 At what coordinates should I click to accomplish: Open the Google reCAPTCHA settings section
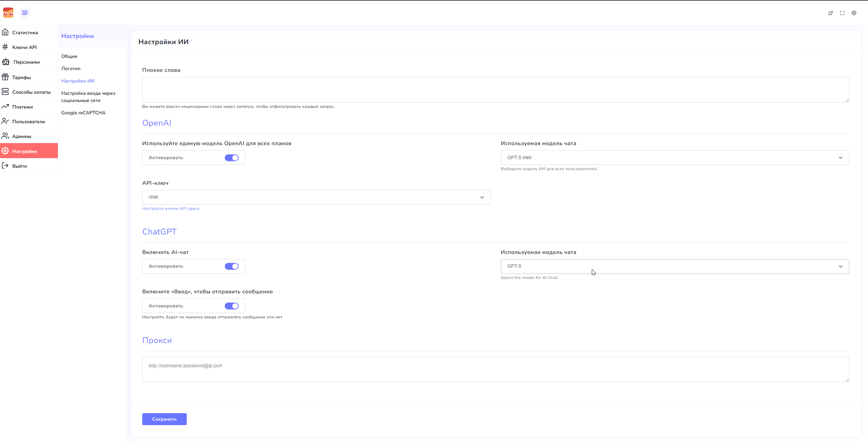click(x=83, y=113)
